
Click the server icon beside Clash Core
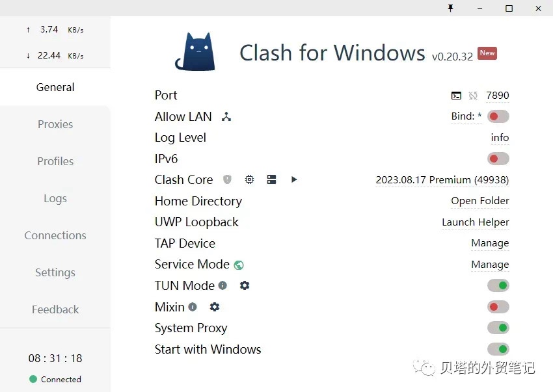coord(272,179)
